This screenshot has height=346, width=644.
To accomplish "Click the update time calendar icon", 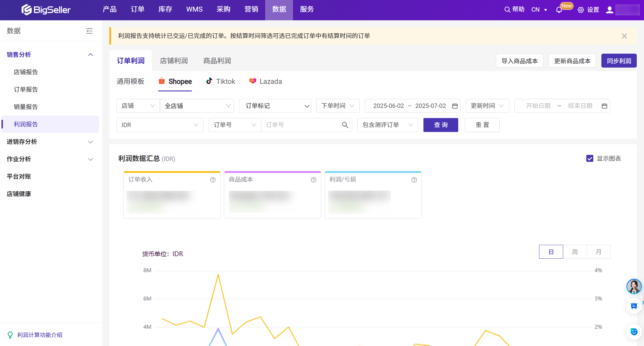I will (x=604, y=106).
